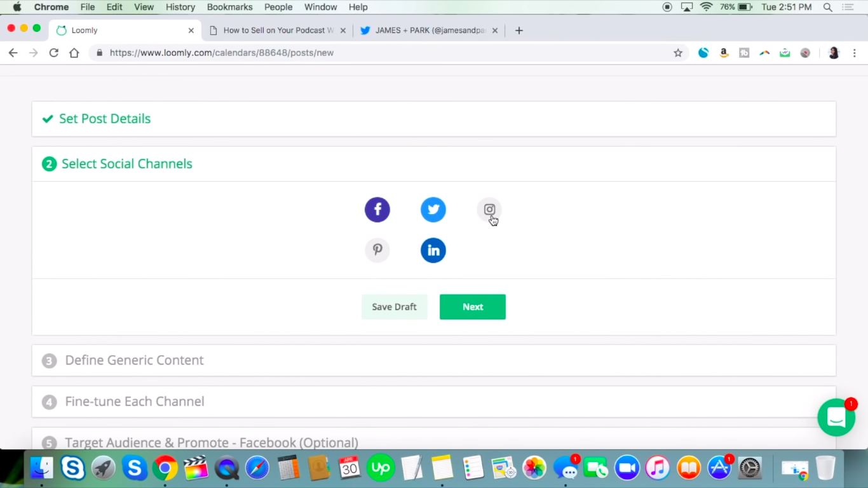Close the JAMES + PARK tab
Image resolution: width=868 pixels, height=488 pixels.
[x=495, y=30]
